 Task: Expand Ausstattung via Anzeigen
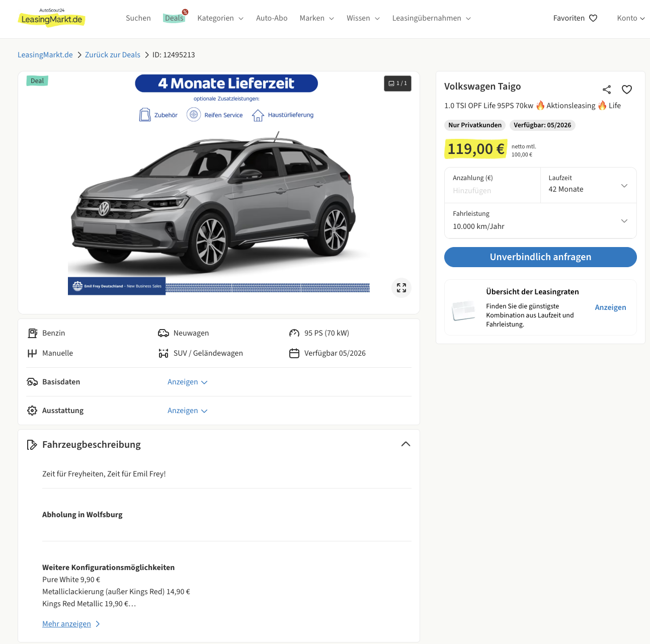[187, 411]
